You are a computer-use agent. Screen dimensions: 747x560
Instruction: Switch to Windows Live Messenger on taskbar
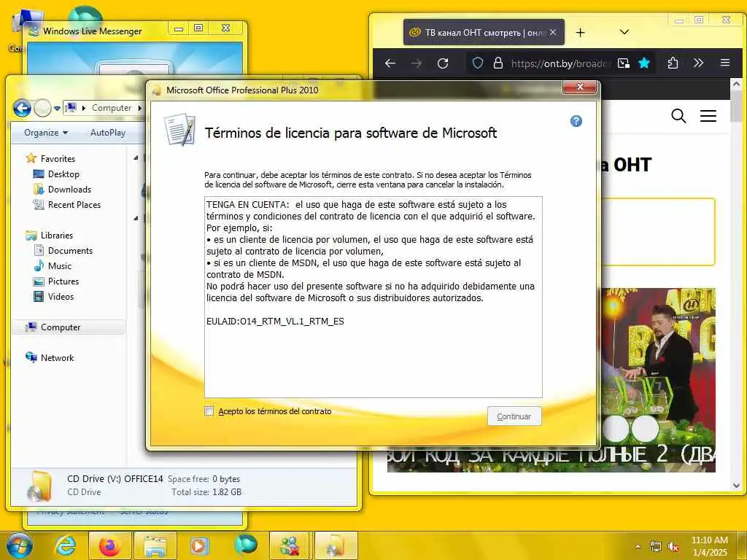point(290,545)
